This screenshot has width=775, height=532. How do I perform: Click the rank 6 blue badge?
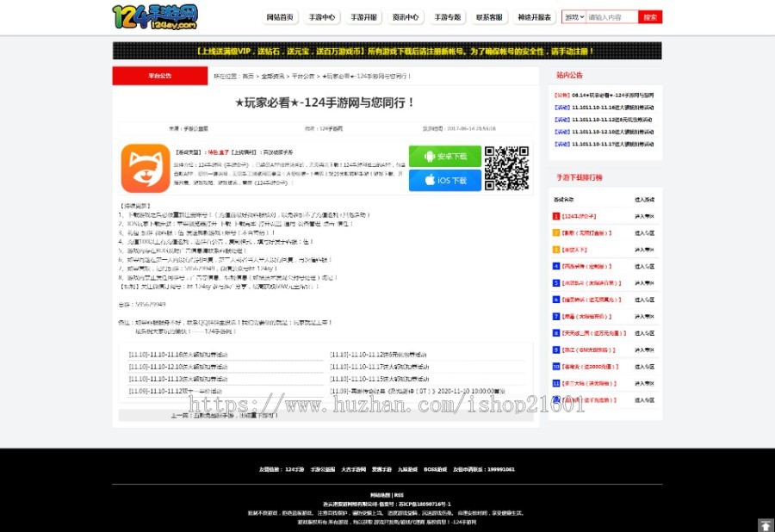click(556, 300)
